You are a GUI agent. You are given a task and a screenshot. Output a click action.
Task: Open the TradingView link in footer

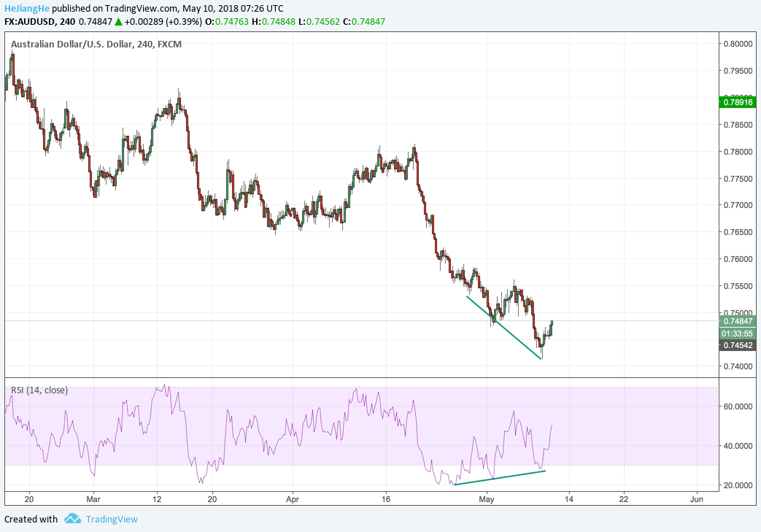click(112, 519)
